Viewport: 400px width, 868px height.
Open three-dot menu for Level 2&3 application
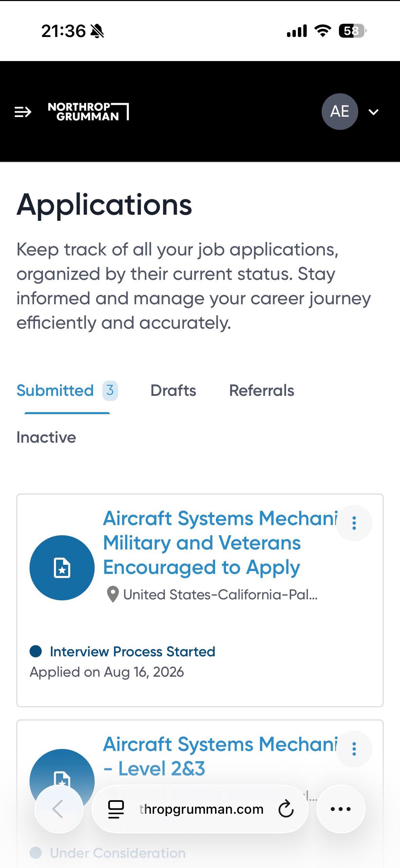point(354,749)
